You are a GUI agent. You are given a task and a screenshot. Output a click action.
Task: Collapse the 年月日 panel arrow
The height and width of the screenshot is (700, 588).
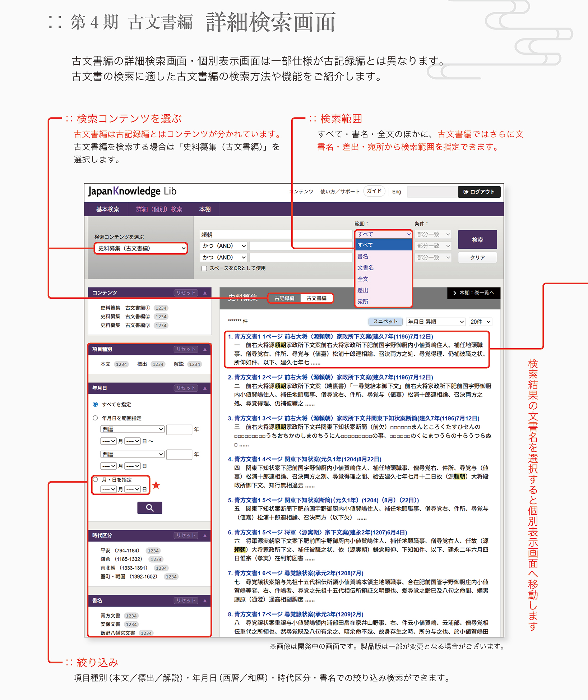pos(205,388)
